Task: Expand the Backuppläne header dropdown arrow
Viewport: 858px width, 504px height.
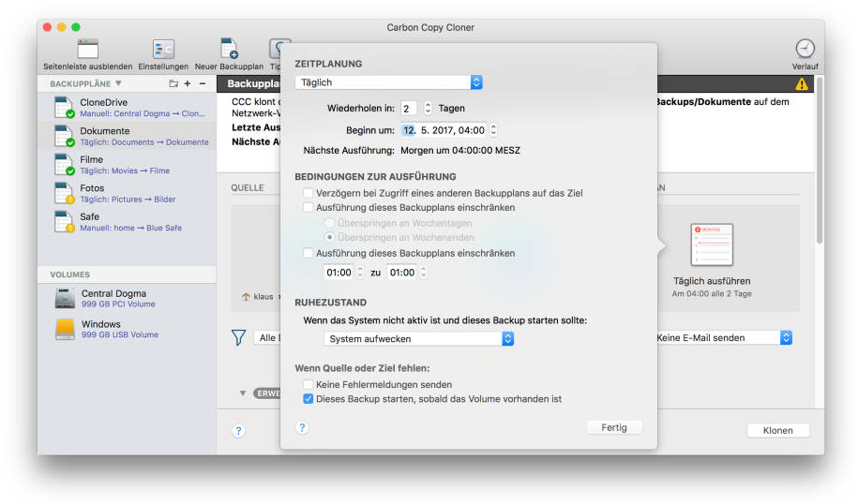Action: click(118, 83)
